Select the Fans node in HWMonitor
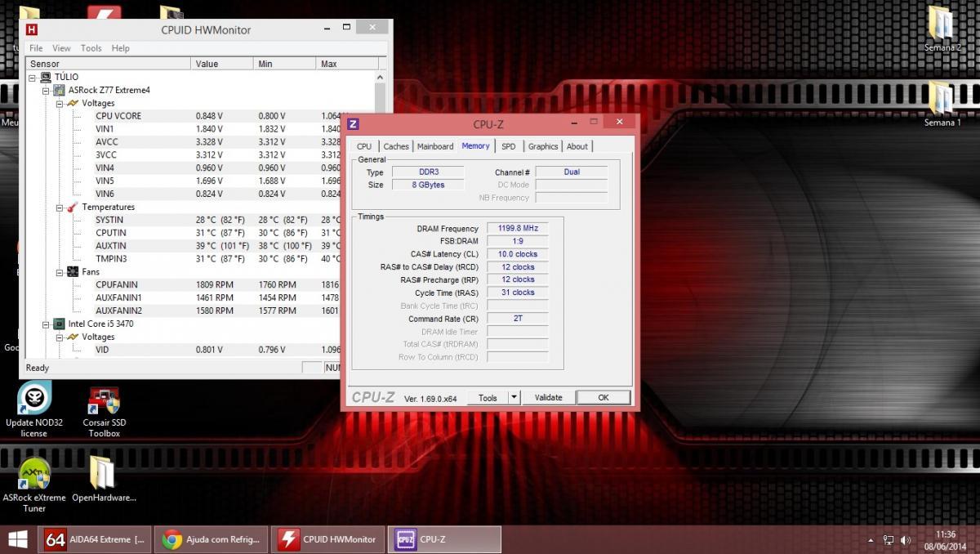Viewport: 980px width, 554px height. point(91,271)
